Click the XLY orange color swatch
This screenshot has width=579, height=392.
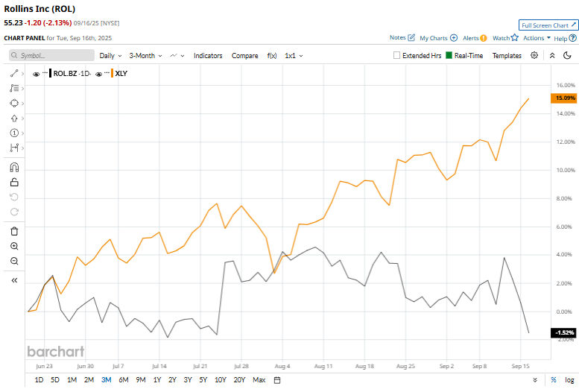pyautogui.click(x=112, y=74)
